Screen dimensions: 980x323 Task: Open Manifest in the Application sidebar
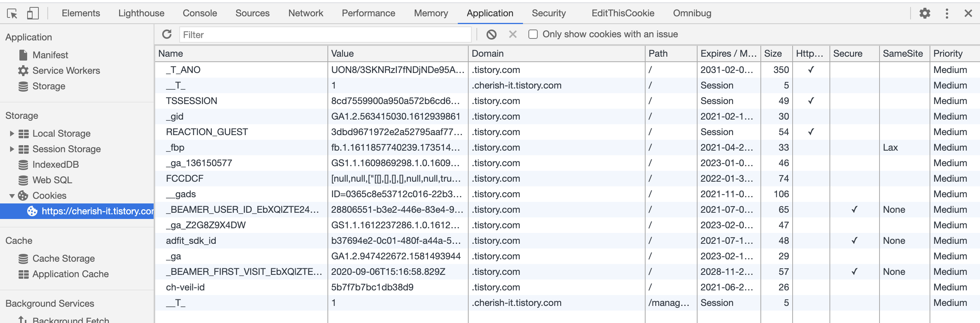50,55
